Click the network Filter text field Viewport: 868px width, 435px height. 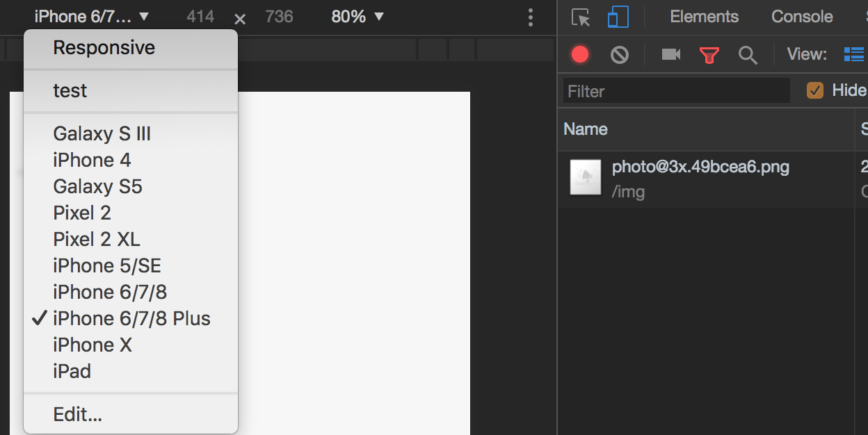(x=676, y=91)
